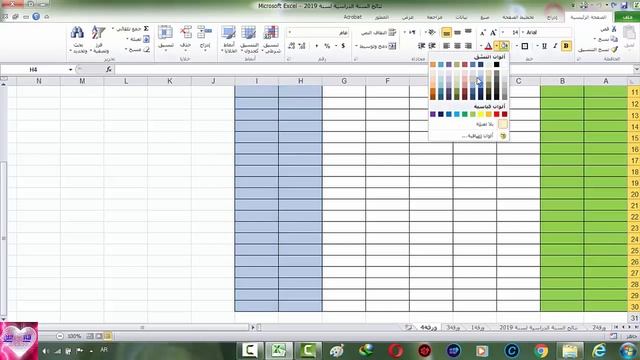Image resolution: width=640 pixels, height=360 pixels.
Task: Click the Delete cells icon
Action: [x=186, y=33]
